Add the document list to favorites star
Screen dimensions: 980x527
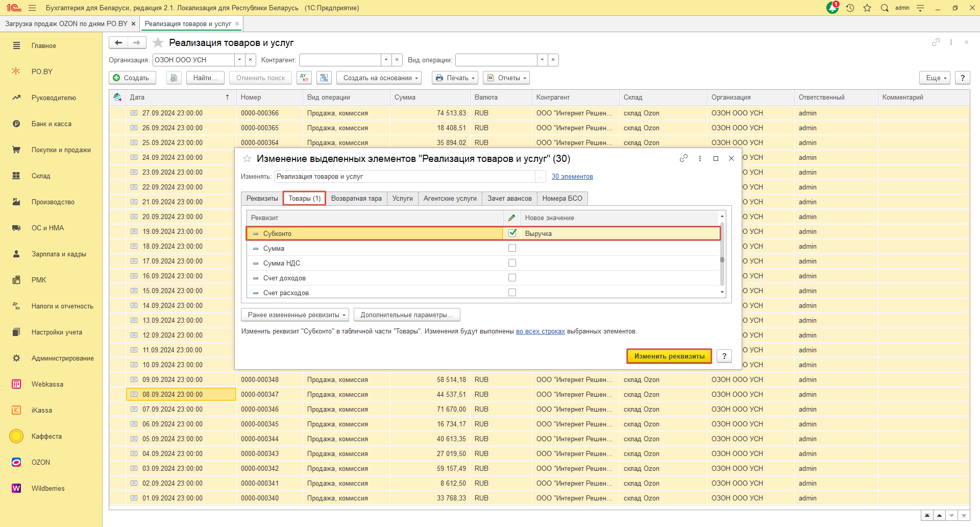click(158, 42)
